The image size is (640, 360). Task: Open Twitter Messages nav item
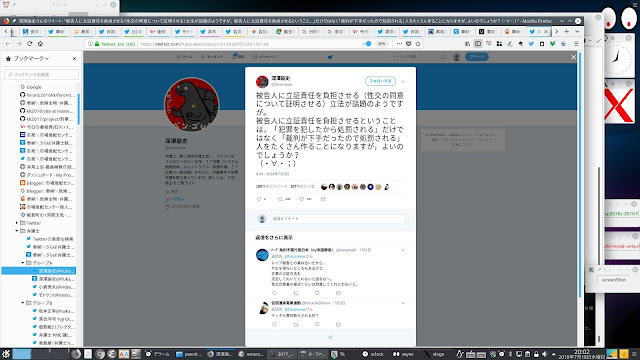pyautogui.click(x=264, y=57)
